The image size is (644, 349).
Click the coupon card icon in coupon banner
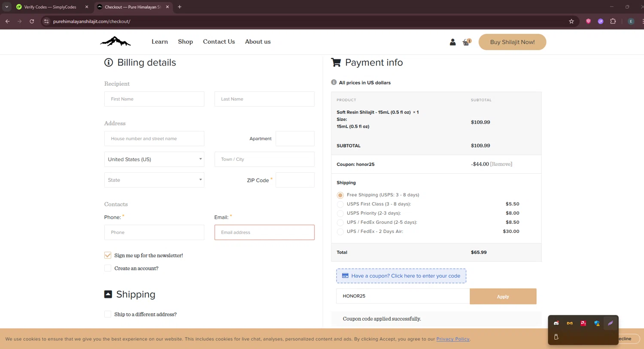pos(345,276)
